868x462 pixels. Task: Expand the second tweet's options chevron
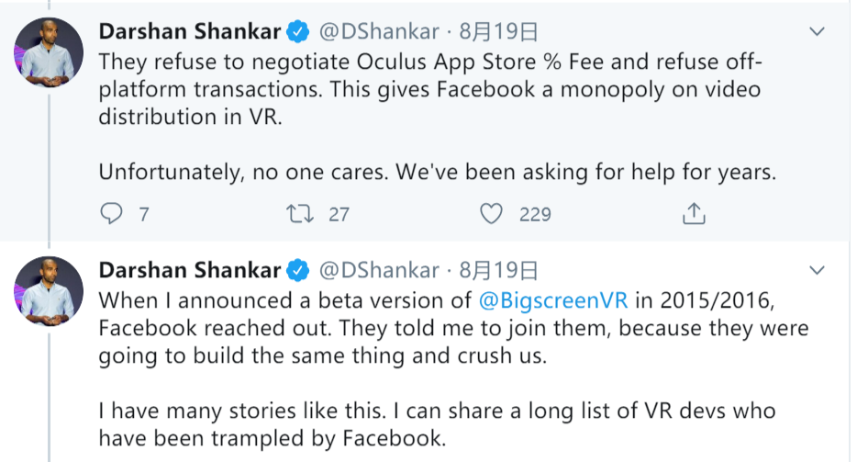click(x=818, y=271)
